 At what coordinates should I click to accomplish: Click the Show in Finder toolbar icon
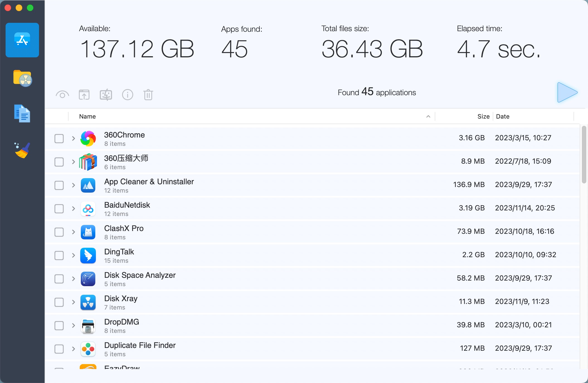click(x=106, y=95)
